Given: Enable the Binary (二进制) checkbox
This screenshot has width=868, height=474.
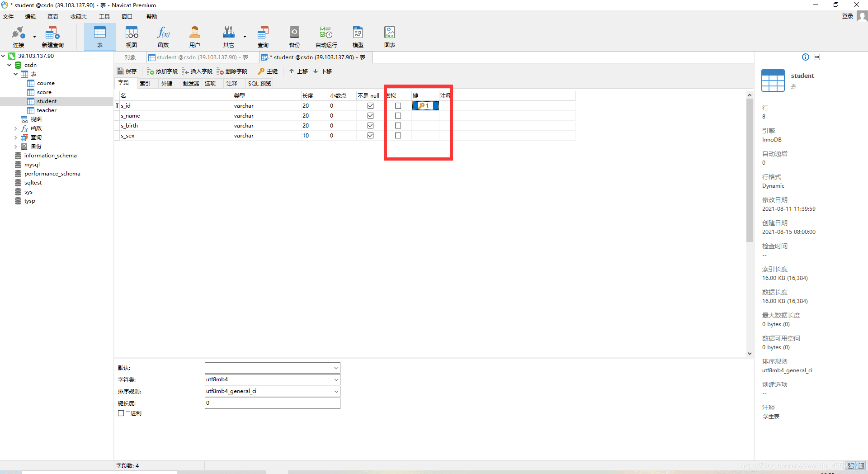Looking at the screenshot, I should click(121, 413).
